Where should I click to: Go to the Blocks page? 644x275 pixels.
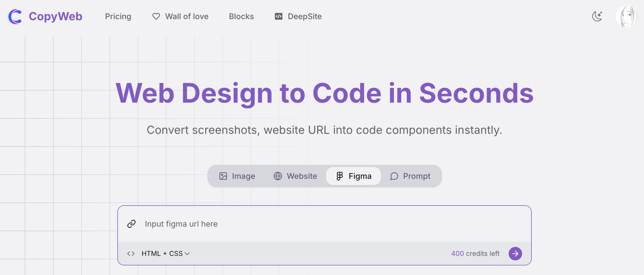point(241,17)
